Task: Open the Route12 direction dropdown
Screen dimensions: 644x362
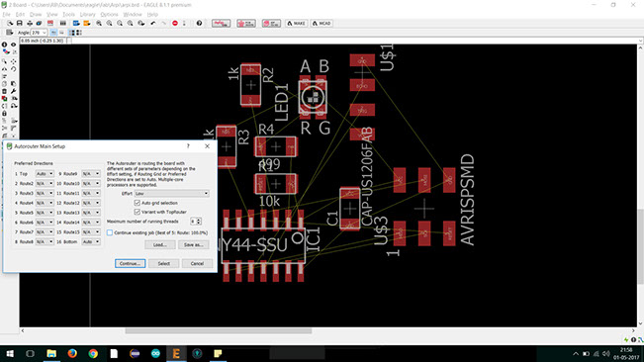Action: [91, 203]
